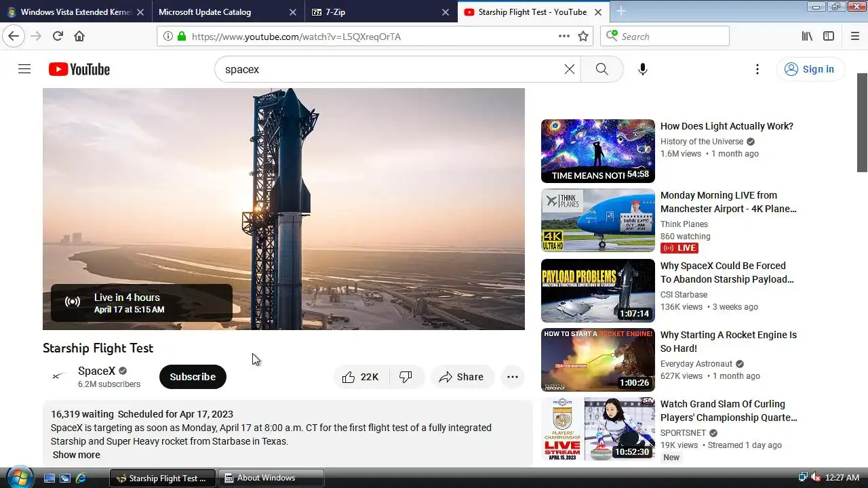Clear the spacex search text with X
The height and width of the screenshot is (488, 868).
(x=570, y=69)
